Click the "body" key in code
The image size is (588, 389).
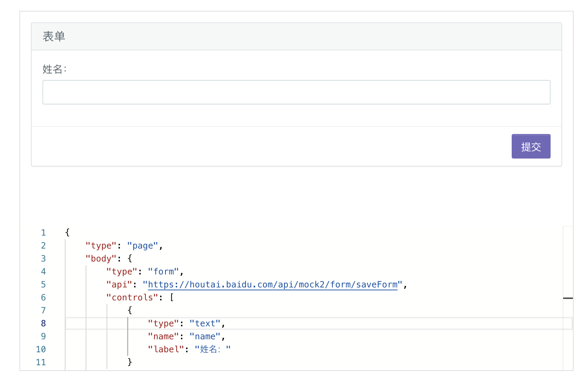[101, 259]
